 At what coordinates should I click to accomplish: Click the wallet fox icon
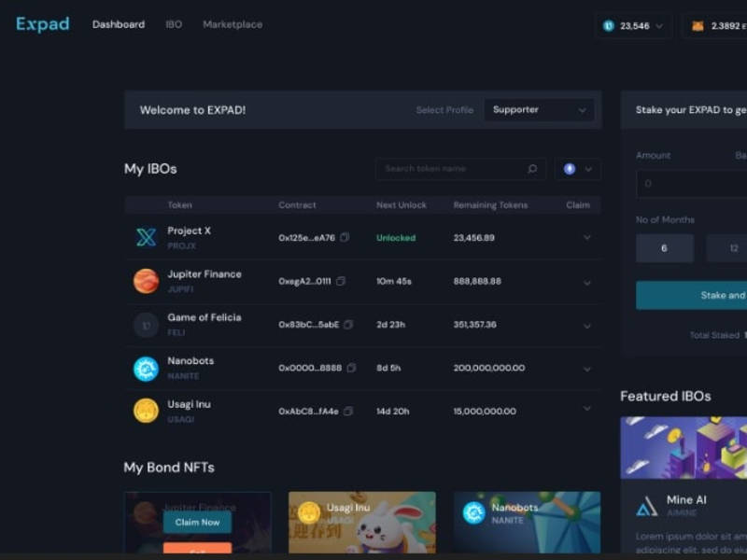[698, 26]
